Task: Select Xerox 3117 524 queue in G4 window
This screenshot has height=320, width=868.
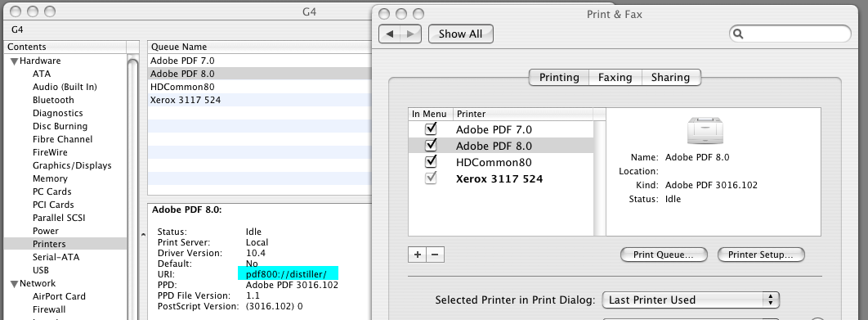Action: [x=259, y=100]
